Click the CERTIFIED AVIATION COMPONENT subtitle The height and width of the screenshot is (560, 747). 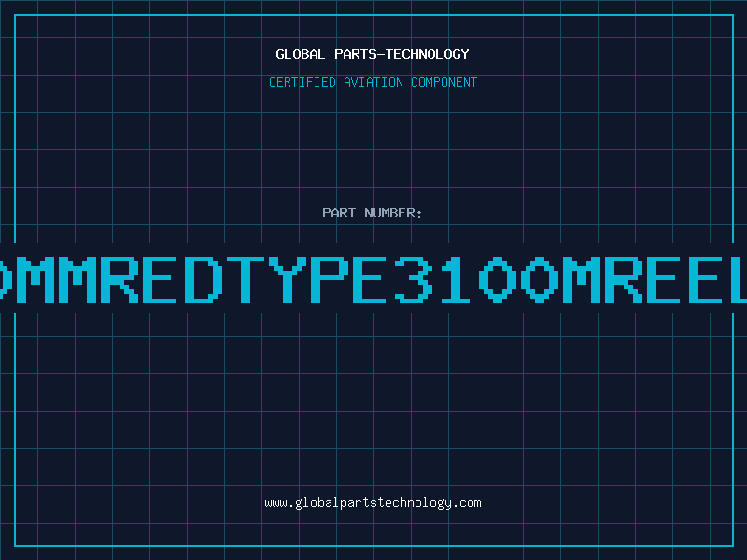tap(373, 82)
